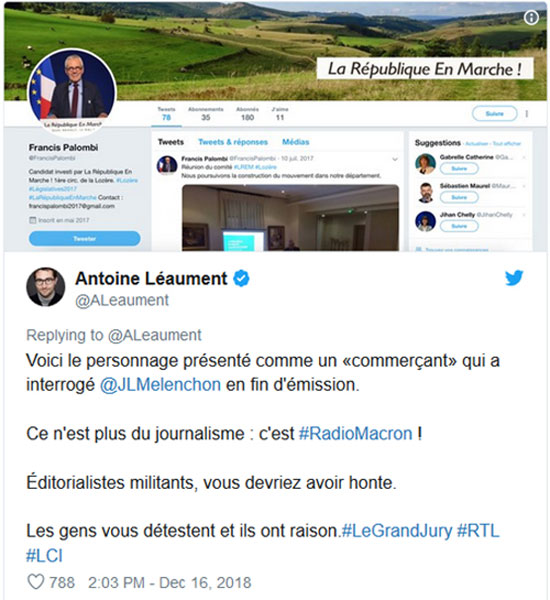
Task: Select the Tweets count tab showing 78
Action: pyautogui.click(x=166, y=114)
